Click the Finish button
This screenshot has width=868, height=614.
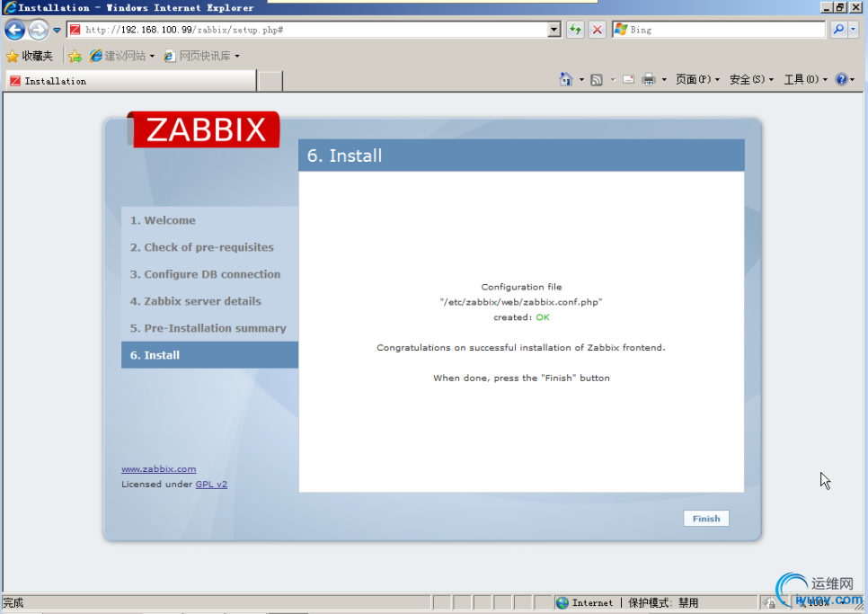(x=705, y=518)
